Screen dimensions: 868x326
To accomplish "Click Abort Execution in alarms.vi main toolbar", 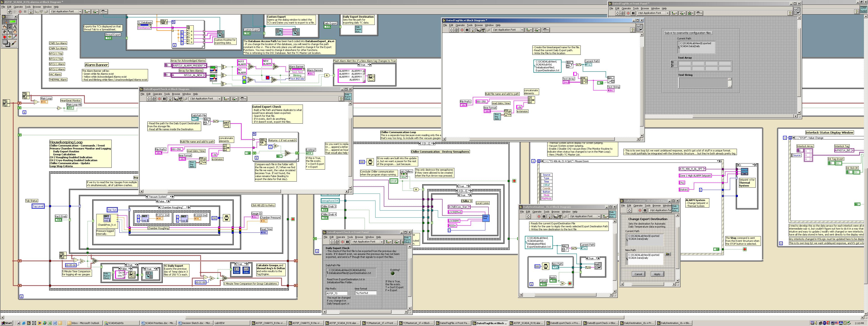I will 20,12.
